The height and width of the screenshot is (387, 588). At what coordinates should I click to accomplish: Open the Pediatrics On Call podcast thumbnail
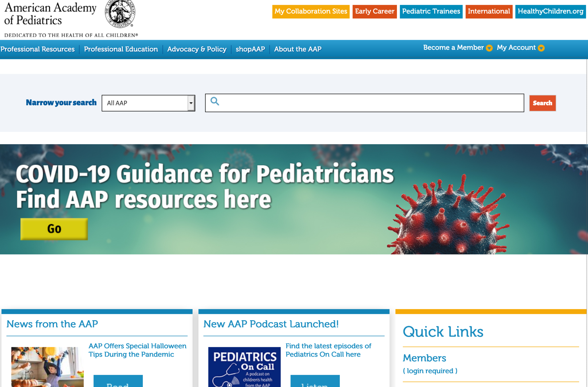point(244,367)
